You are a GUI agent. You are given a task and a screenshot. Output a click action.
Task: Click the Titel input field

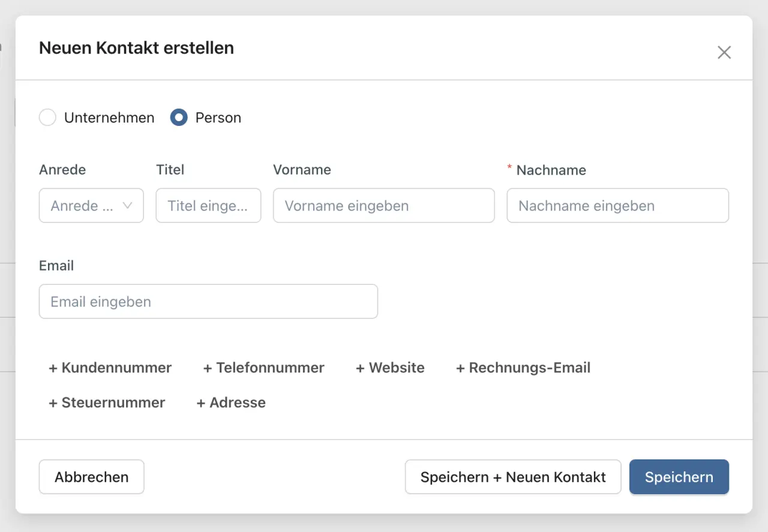pyautogui.click(x=208, y=206)
